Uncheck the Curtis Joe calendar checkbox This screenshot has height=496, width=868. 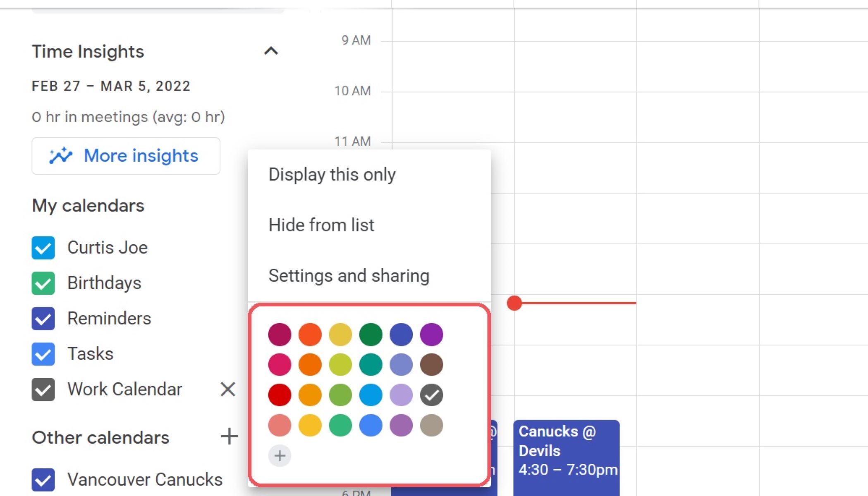click(43, 248)
